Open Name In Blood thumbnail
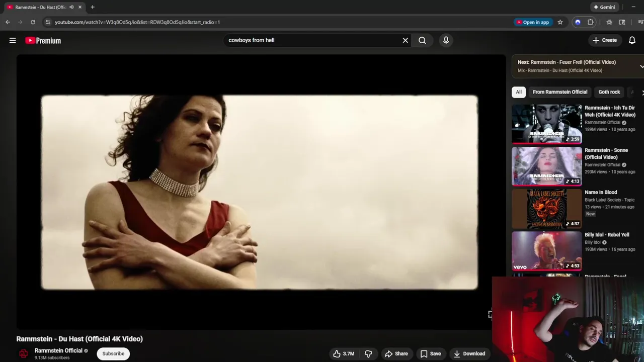This screenshot has height=362, width=644. tap(547, 209)
